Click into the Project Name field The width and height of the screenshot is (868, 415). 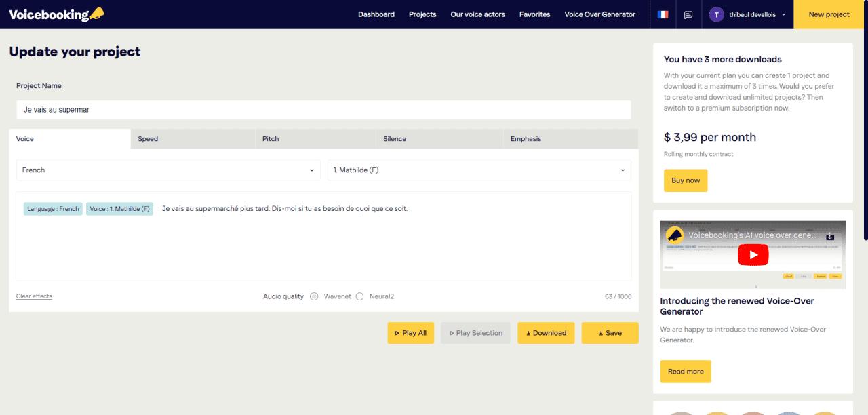323,110
